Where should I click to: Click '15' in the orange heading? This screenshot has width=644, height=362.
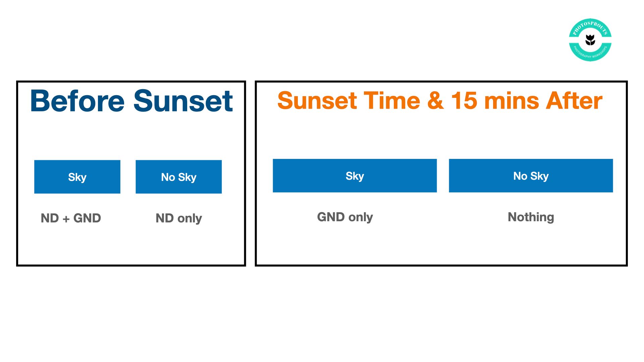tap(464, 101)
